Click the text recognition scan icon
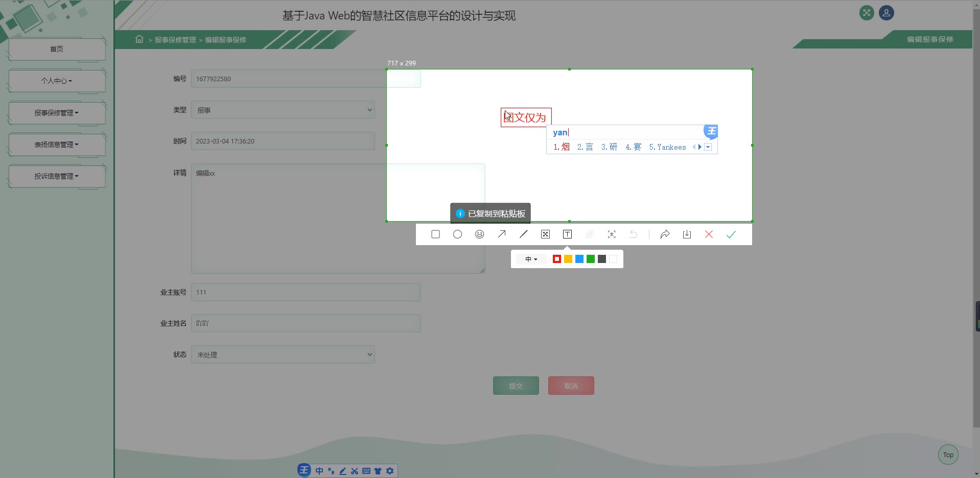980x478 pixels. pyautogui.click(x=612, y=234)
